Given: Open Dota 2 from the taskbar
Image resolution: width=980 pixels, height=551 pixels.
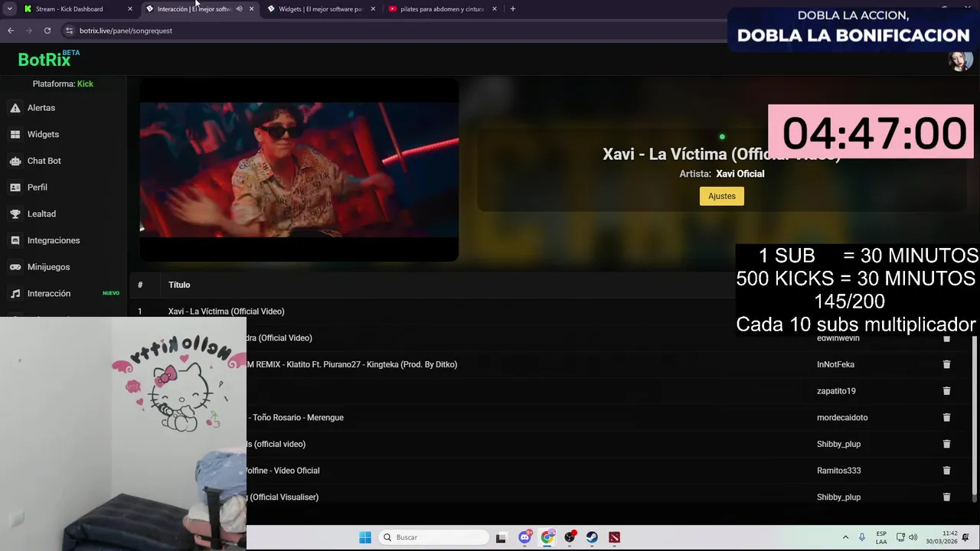Looking at the screenshot, I should [x=614, y=537].
